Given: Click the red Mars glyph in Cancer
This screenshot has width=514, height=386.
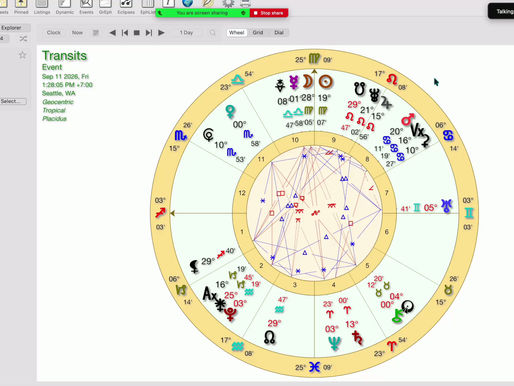Looking at the screenshot, I should pos(408,119).
